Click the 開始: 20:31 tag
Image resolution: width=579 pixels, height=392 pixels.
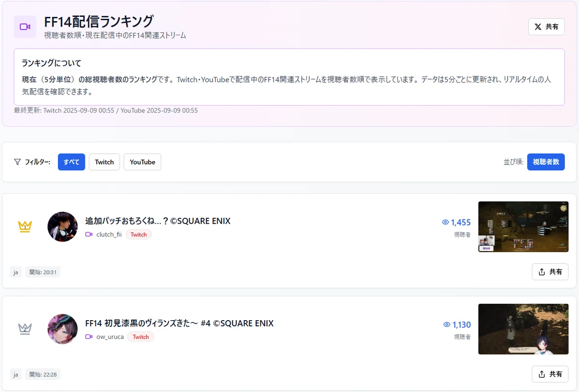click(x=43, y=272)
